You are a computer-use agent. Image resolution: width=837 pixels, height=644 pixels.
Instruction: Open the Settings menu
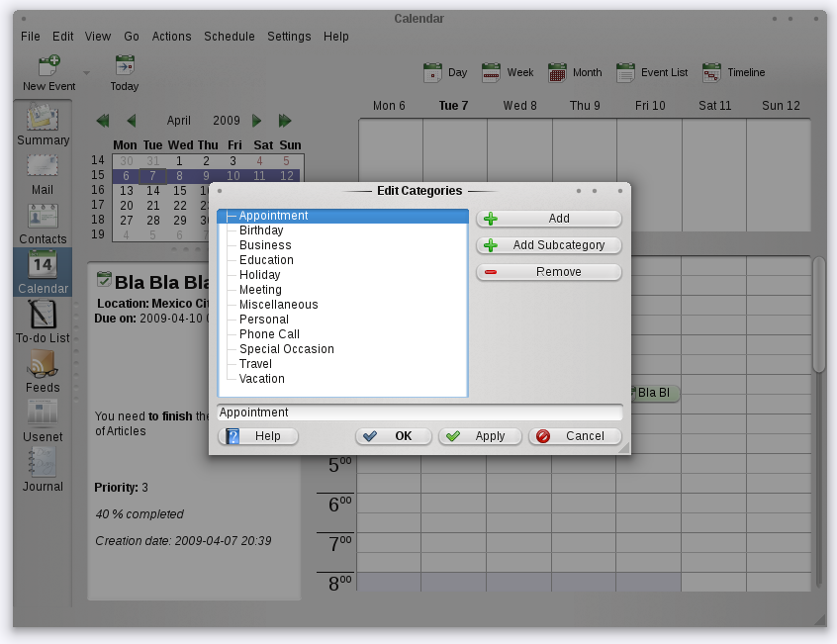coord(289,37)
